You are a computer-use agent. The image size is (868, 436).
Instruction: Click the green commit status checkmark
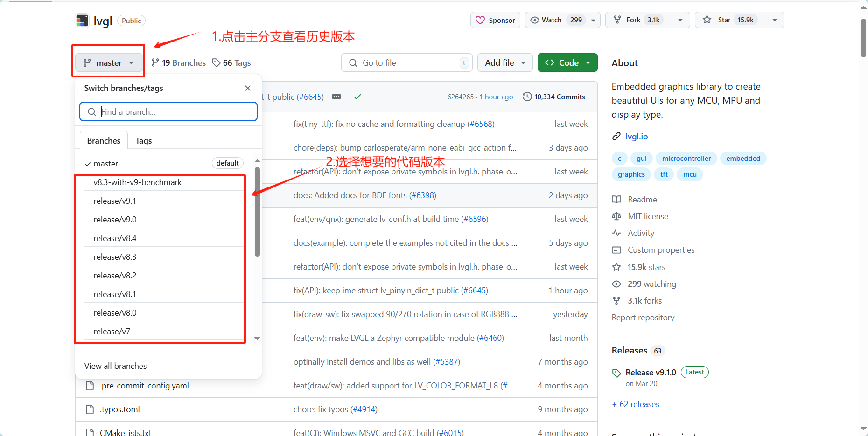click(357, 97)
